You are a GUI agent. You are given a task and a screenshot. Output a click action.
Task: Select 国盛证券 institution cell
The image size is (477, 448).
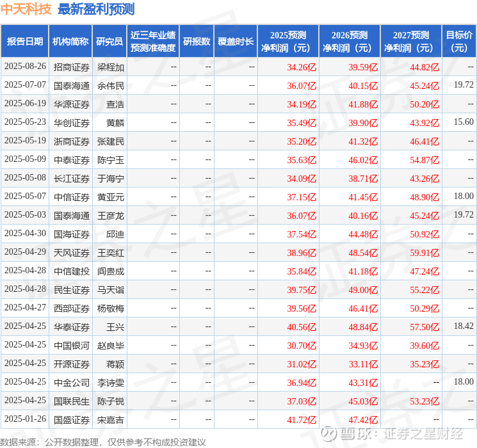click(x=72, y=420)
